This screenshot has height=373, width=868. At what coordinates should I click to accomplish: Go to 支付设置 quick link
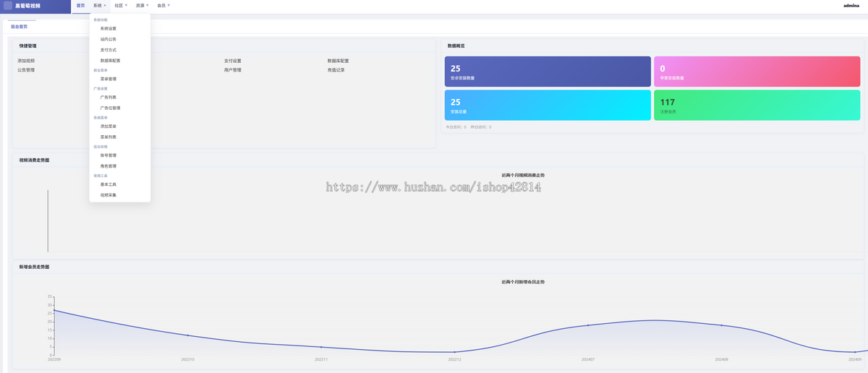click(x=233, y=61)
